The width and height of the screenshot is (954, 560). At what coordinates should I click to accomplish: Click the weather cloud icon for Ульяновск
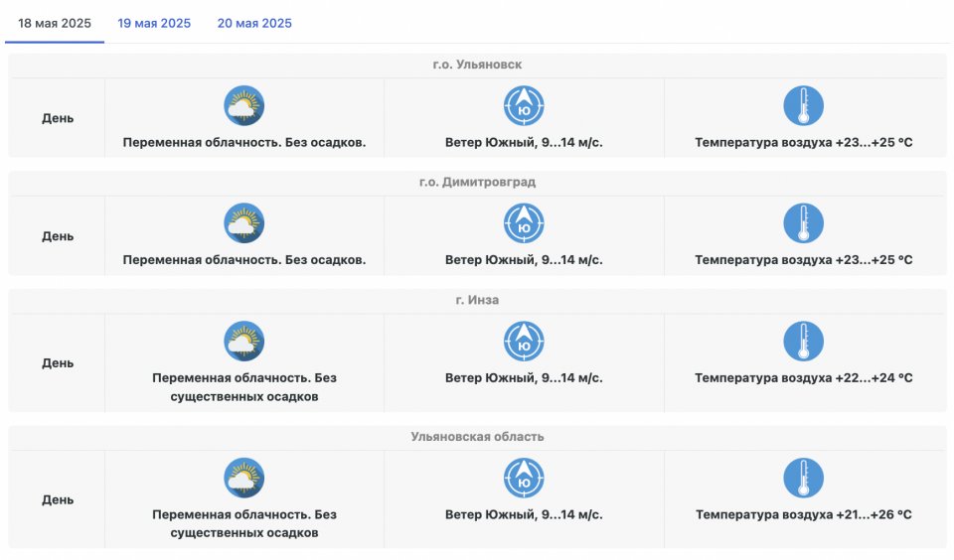(244, 106)
